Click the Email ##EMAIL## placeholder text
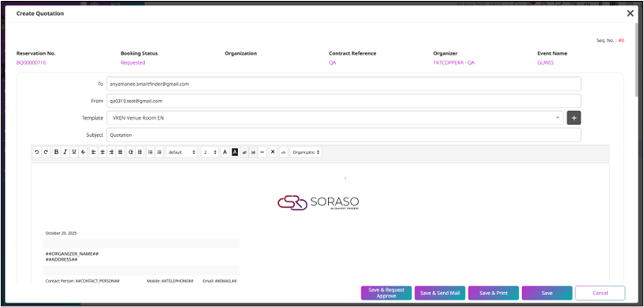Screen dimensions: 644x307 (x=220, y=281)
